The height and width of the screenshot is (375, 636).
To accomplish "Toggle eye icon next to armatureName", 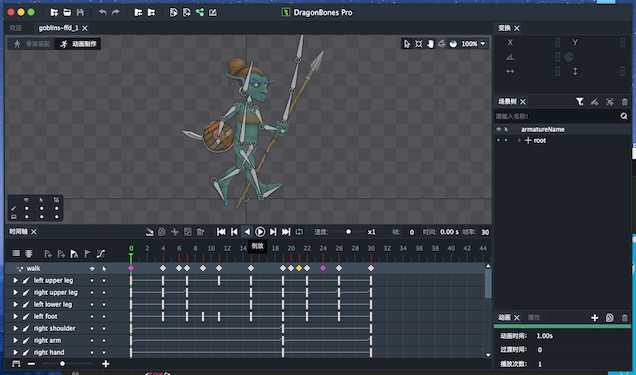I will pos(499,129).
